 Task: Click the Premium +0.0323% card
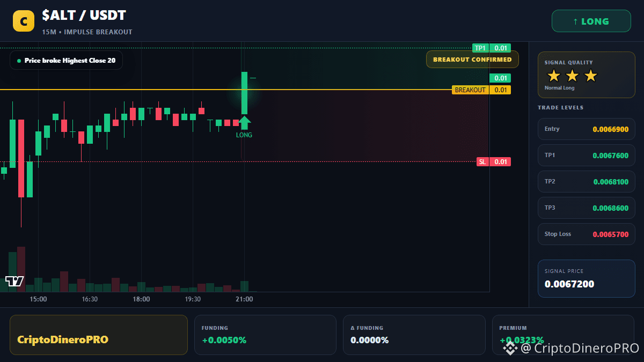(563, 335)
